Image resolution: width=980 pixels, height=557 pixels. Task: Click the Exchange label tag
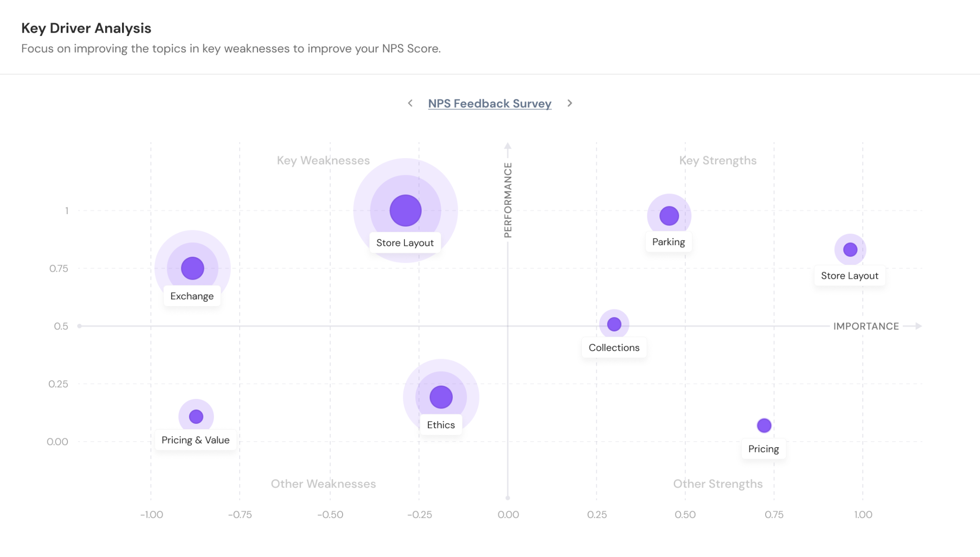click(x=192, y=296)
